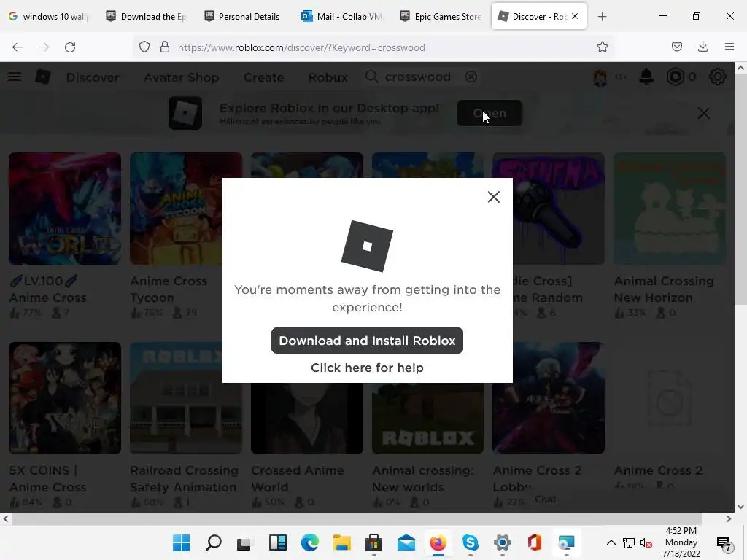Save page to Pocket

[676, 47]
